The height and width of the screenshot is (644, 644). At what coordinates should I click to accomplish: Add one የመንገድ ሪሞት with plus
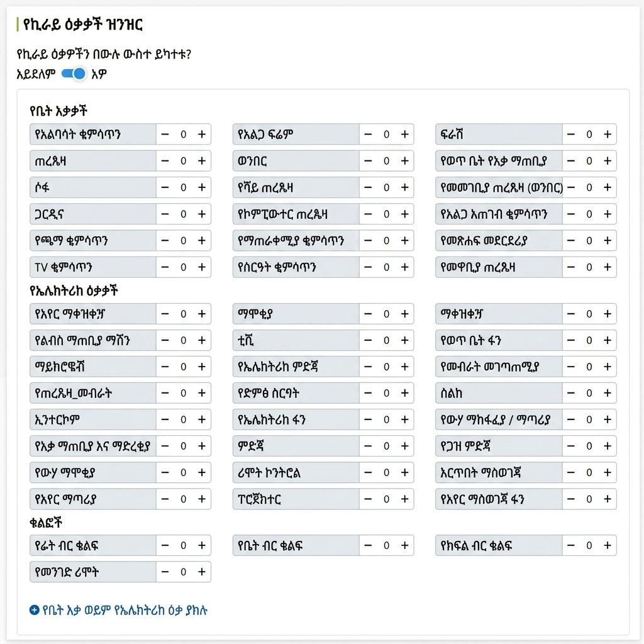tap(202, 572)
